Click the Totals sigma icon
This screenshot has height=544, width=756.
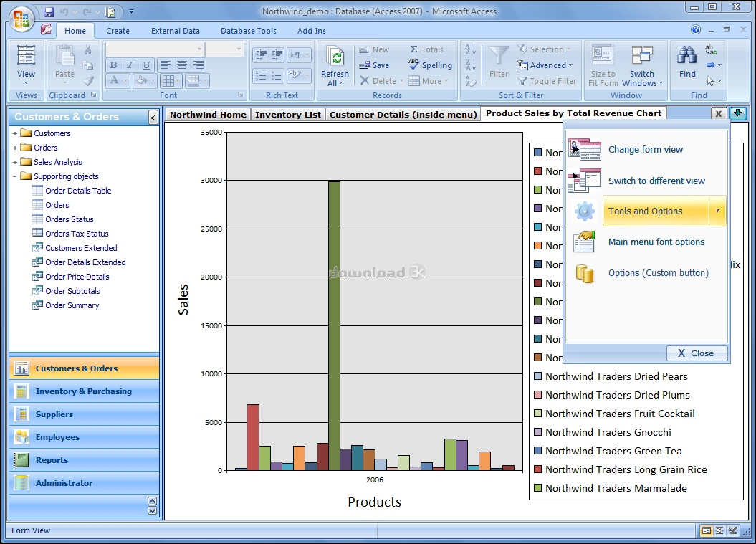tap(413, 49)
